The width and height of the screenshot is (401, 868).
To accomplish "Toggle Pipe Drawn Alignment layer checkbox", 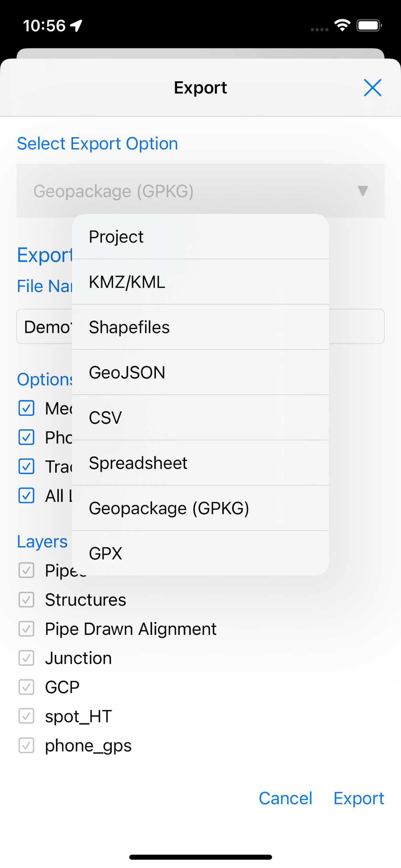I will pyautogui.click(x=26, y=629).
